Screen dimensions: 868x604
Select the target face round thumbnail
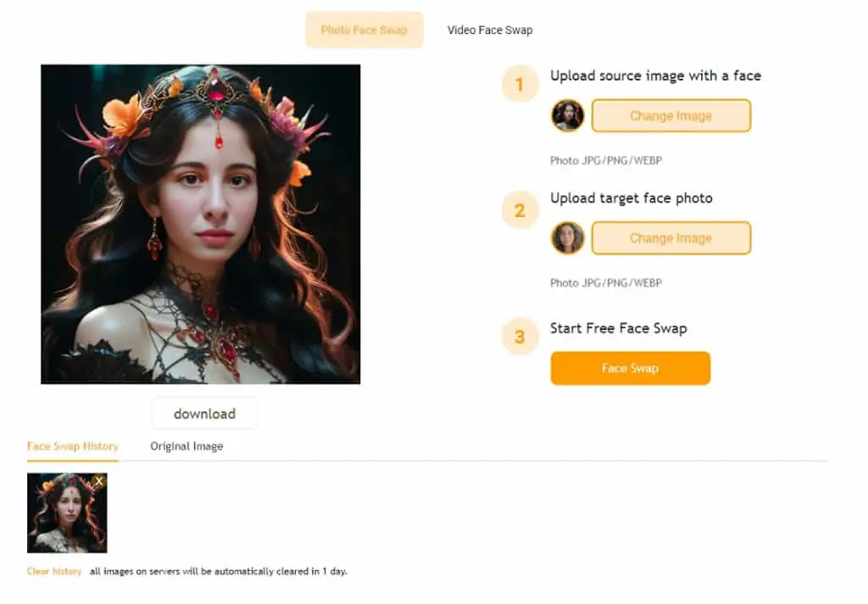(x=567, y=238)
